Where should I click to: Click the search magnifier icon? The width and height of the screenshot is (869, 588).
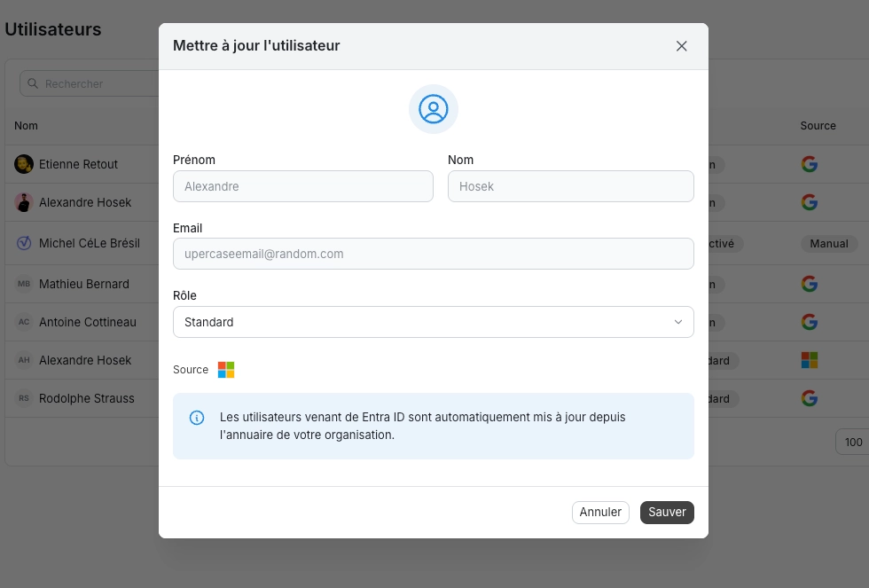33,83
